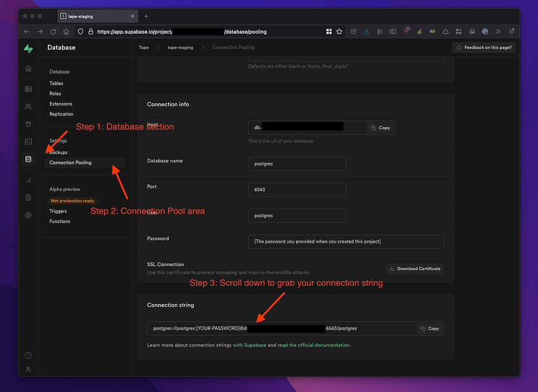This screenshot has height=392, width=538.
Task: Click 'This is the url of your database' text
Action: [x=281, y=141]
